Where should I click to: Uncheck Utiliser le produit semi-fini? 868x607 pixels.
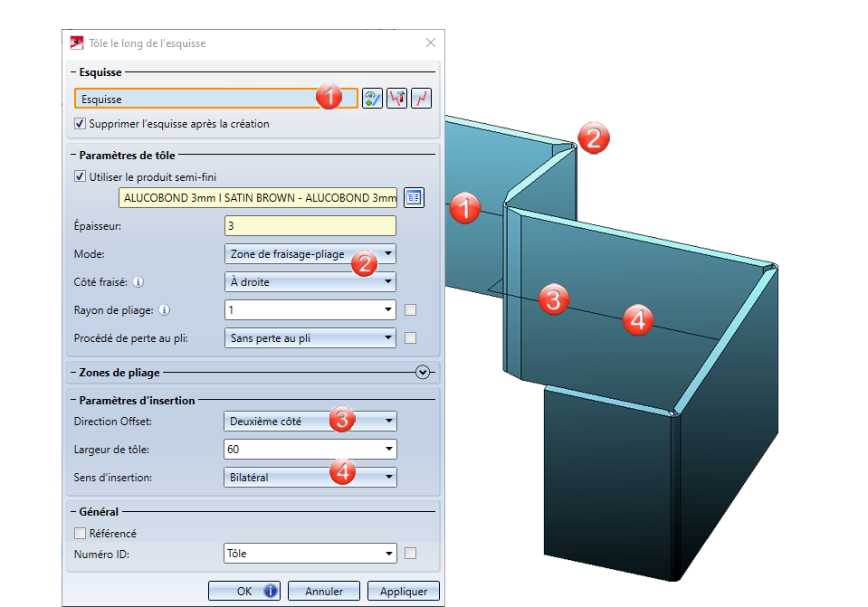tap(80, 176)
